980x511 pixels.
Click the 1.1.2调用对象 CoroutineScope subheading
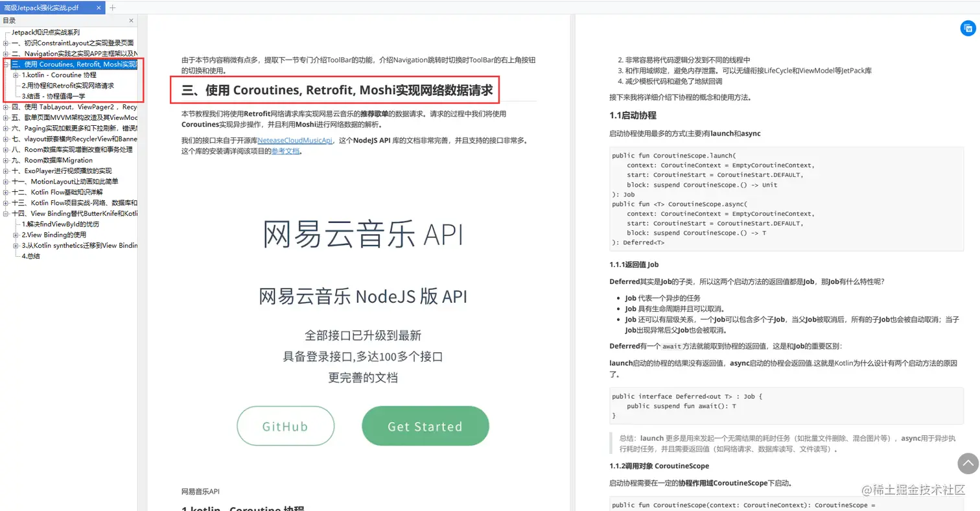point(659,466)
